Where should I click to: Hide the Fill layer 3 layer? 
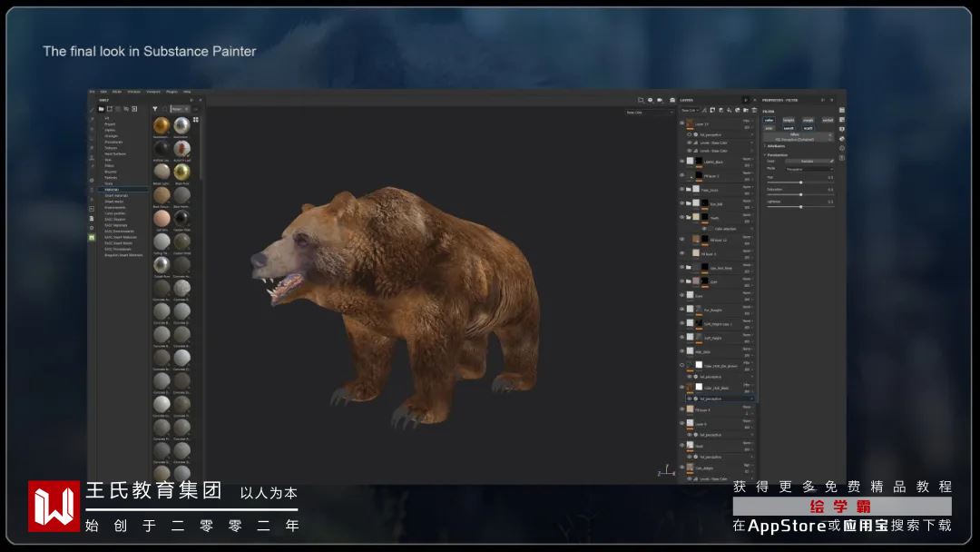(x=681, y=253)
